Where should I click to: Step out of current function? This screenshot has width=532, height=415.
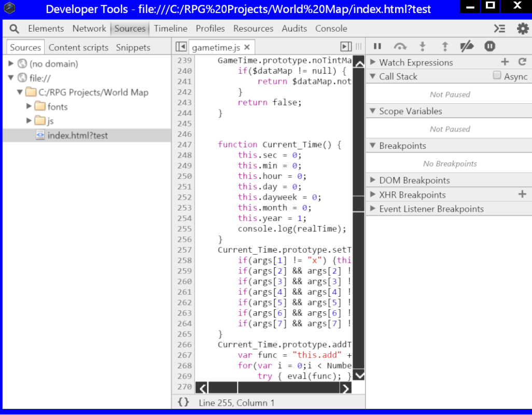click(x=445, y=47)
